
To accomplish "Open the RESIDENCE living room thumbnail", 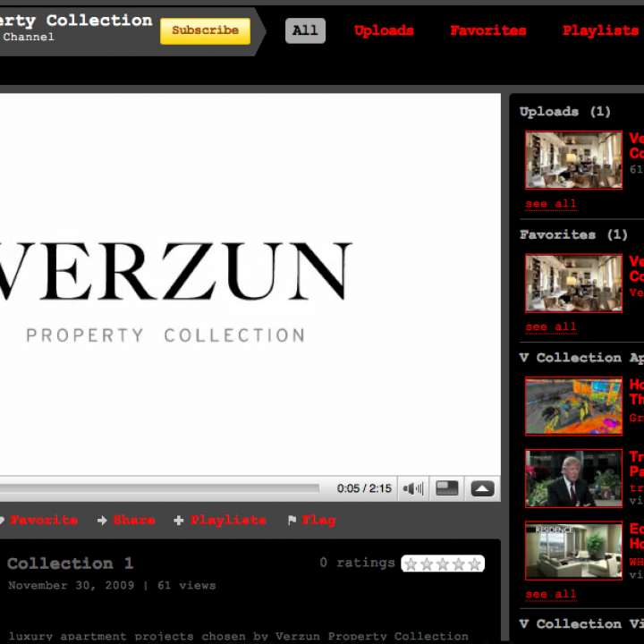I will [573, 550].
